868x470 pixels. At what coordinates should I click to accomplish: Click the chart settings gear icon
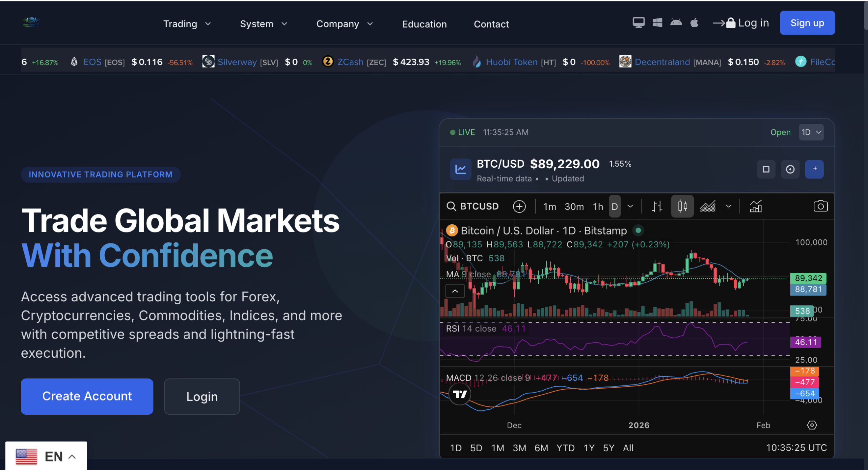(x=812, y=425)
